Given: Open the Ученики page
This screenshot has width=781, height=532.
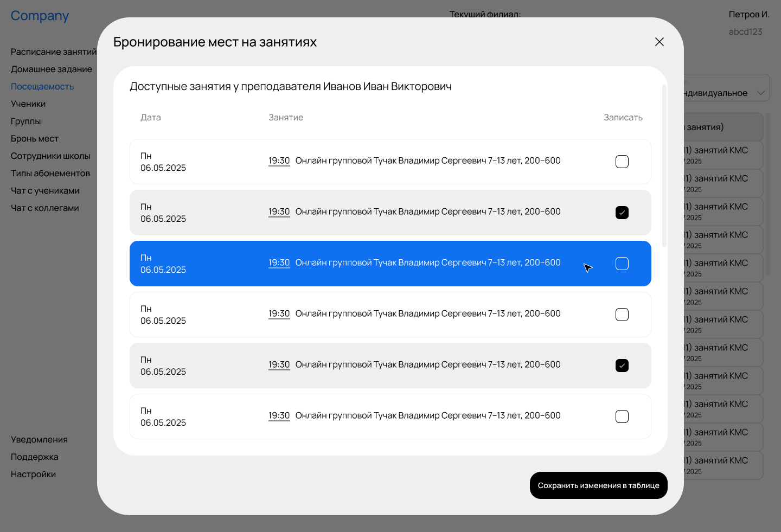Looking at the screenshot, I should pyautogui.click(x=28, y=104).
